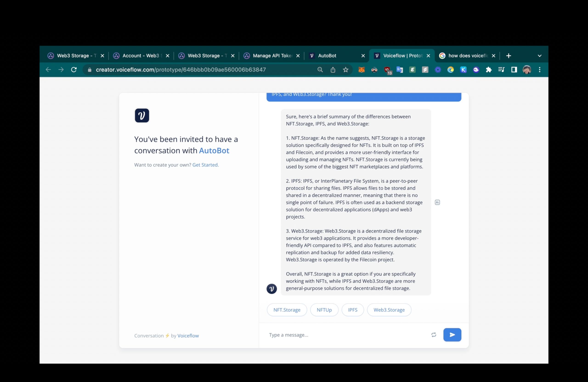Click the zoom magnifier in address bar
This screenshot has width=588, height=382.
[x=320, y=70]
